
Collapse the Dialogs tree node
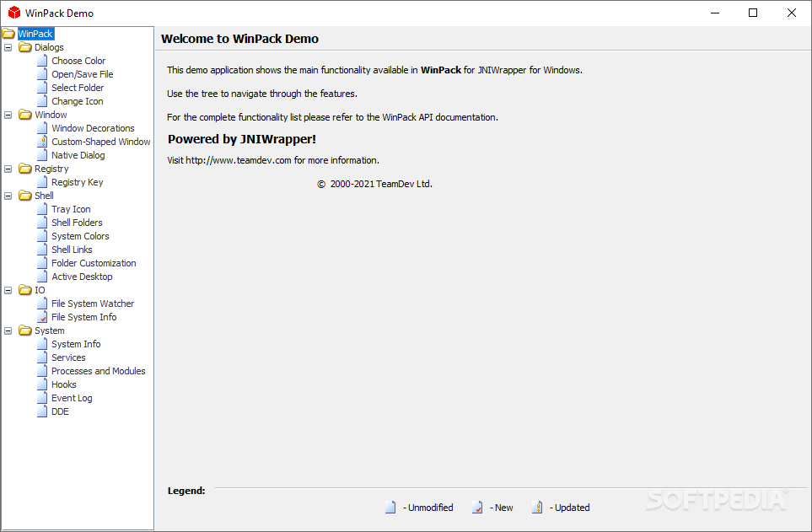pos(8,47)
